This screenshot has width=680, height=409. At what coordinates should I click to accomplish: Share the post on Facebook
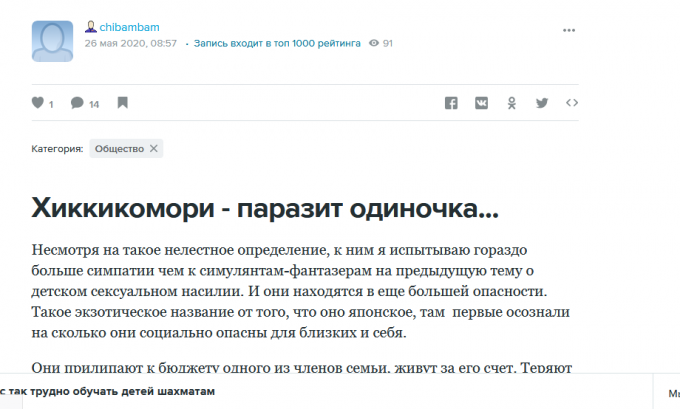(x=451, y=102)
